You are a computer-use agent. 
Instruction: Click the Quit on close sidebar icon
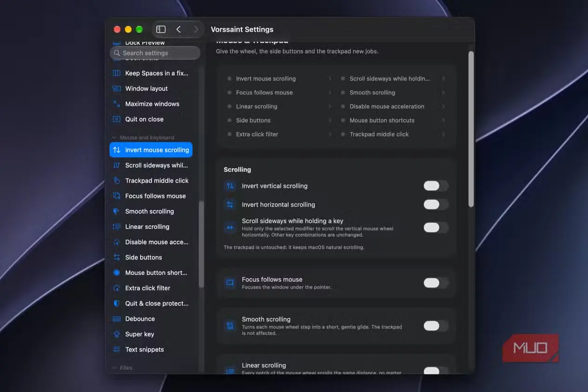tap(117, 119)
